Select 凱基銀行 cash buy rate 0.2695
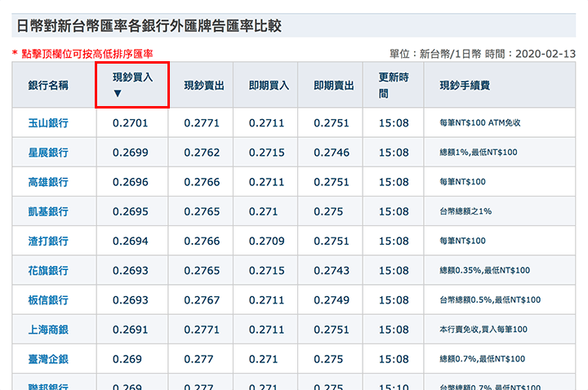Screen dimensions: 588x390 click(131, 211)
